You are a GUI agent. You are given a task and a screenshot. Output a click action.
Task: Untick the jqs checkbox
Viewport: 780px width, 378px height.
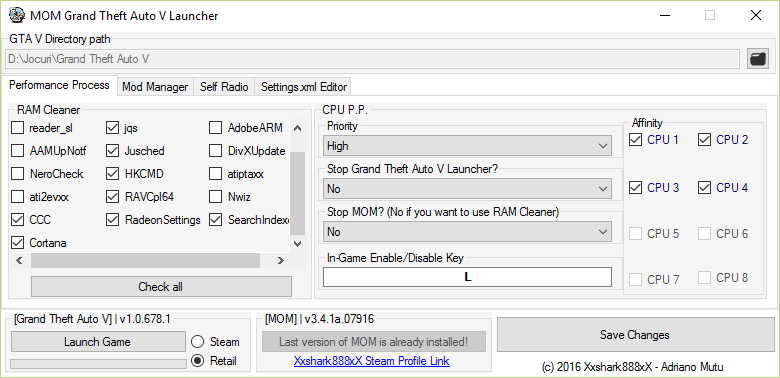(112, 128)
